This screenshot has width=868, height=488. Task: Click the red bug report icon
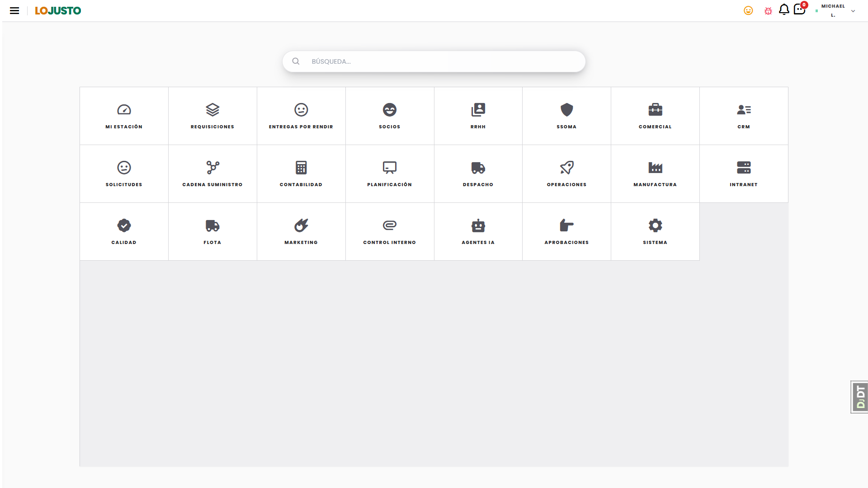pos(768,11)
